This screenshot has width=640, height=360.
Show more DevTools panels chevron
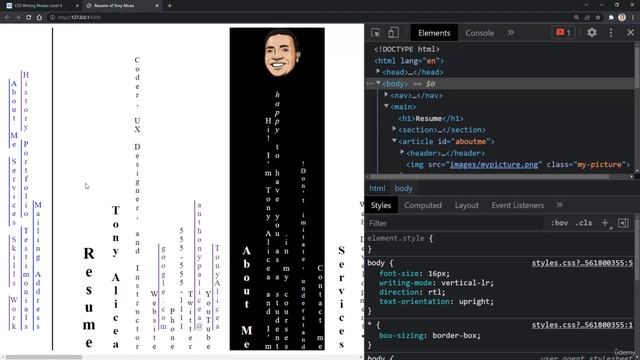(511, 33)
